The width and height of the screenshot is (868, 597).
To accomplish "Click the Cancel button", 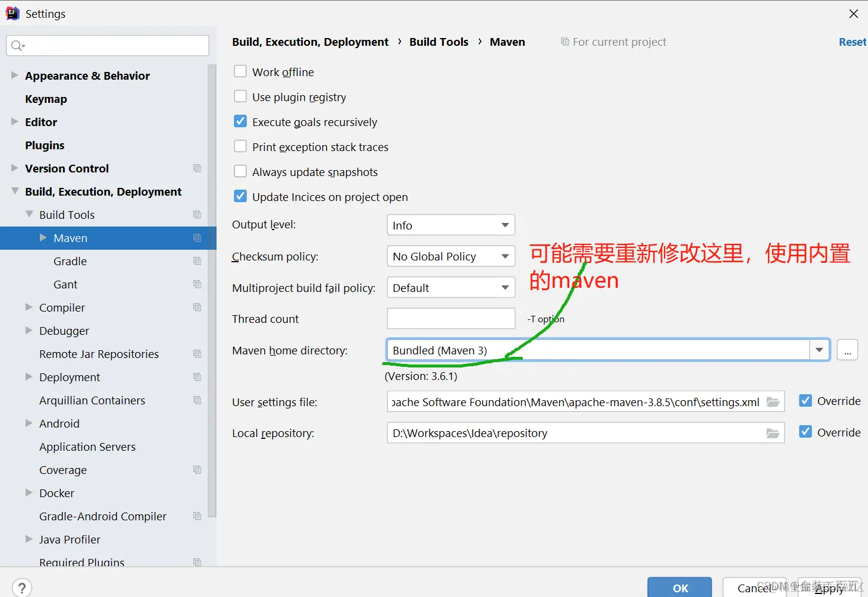I will [x=754, y=587].
